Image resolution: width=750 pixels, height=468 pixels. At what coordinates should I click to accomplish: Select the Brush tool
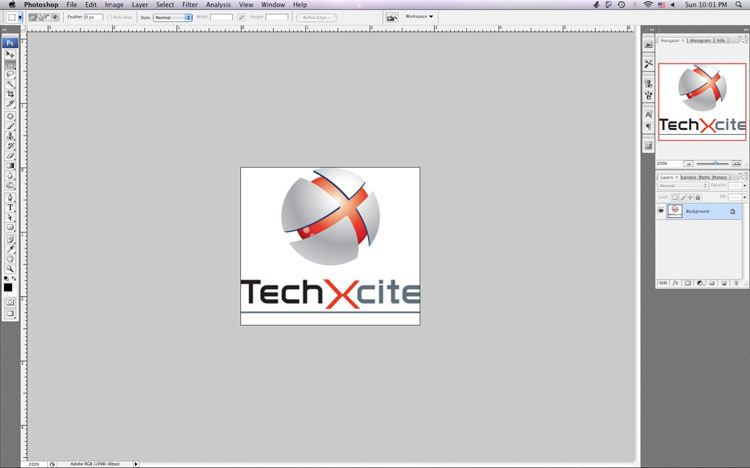10,126
